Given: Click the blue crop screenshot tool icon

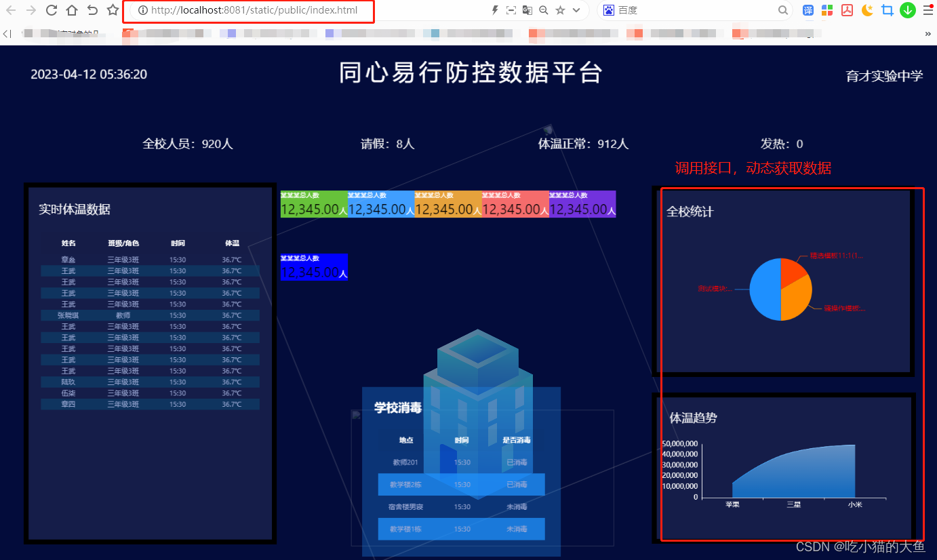Looking at the screenshot, I should point(887,10).
